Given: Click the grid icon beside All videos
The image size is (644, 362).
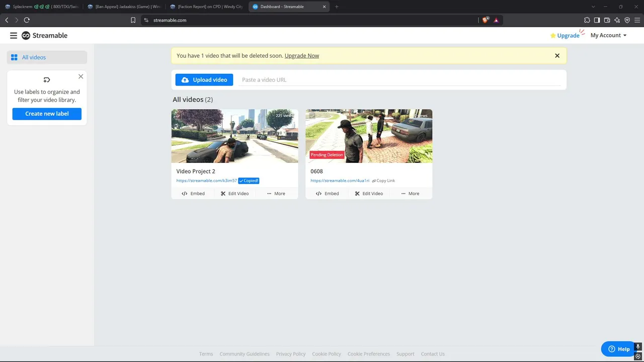Looking at the screenshot, I should coord(14,57).
